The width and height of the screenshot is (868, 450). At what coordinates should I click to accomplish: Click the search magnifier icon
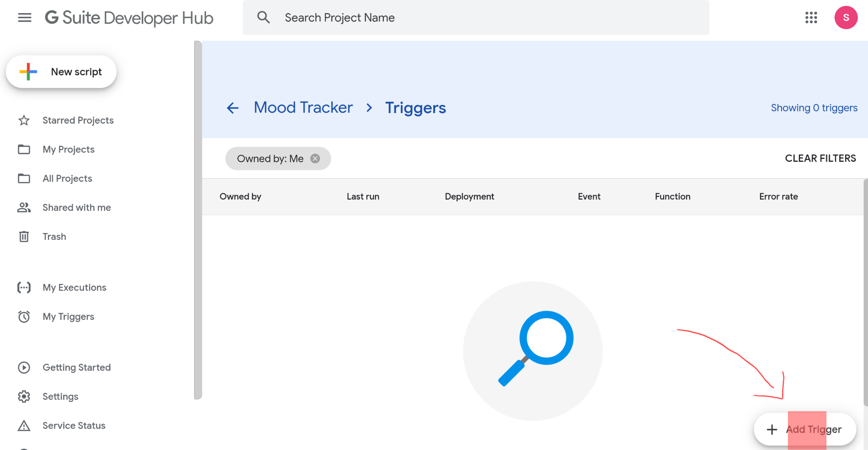click(x=263, y=17)
